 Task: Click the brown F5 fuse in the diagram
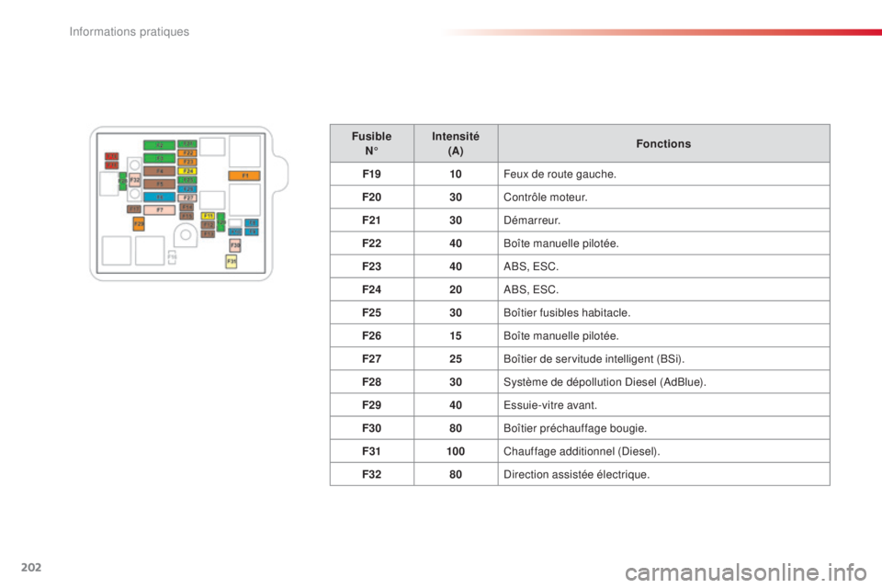pyautogui.click(x=159, y=184)
